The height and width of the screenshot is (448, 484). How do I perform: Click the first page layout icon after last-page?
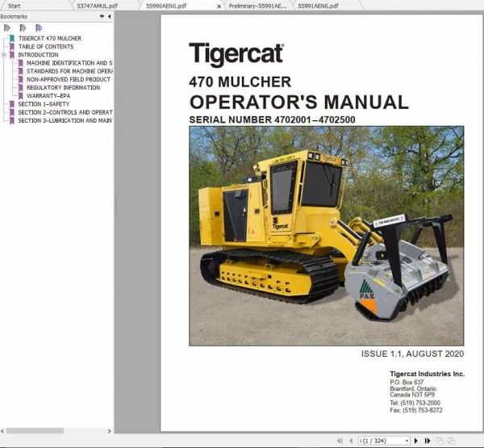pyautogui.click(x=440, y=441)
